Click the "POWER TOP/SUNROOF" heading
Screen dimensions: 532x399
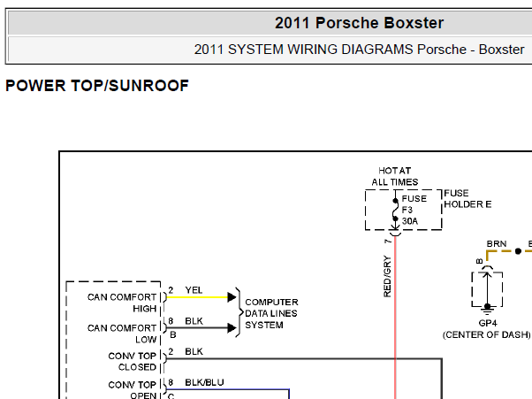click(x=97, y=86)
